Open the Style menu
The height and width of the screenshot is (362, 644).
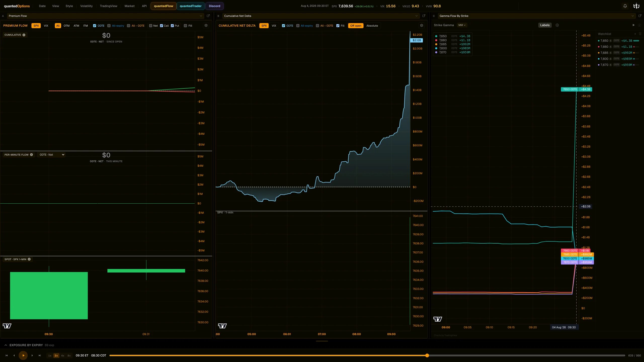(69, 6)
